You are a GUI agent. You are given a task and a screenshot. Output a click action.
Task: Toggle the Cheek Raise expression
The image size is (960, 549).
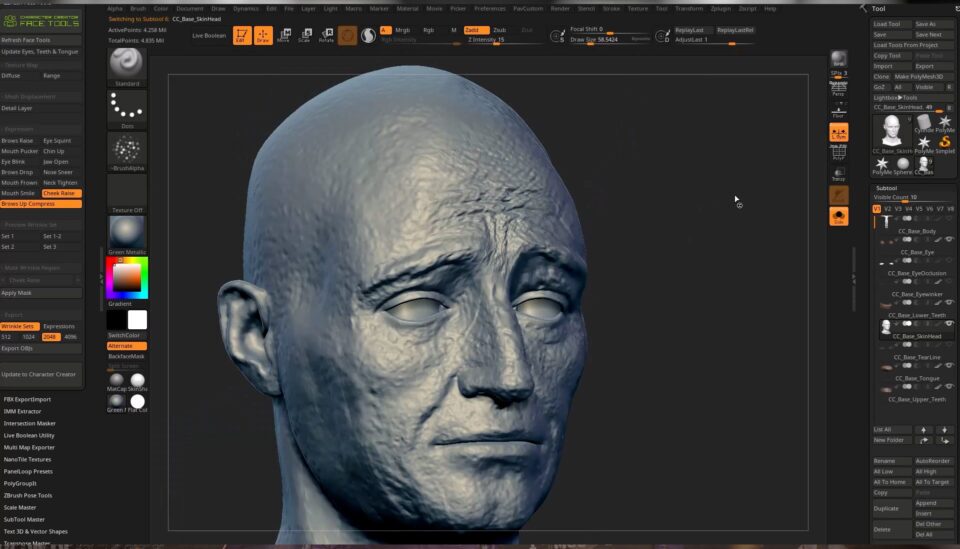[x=61, y=193]
